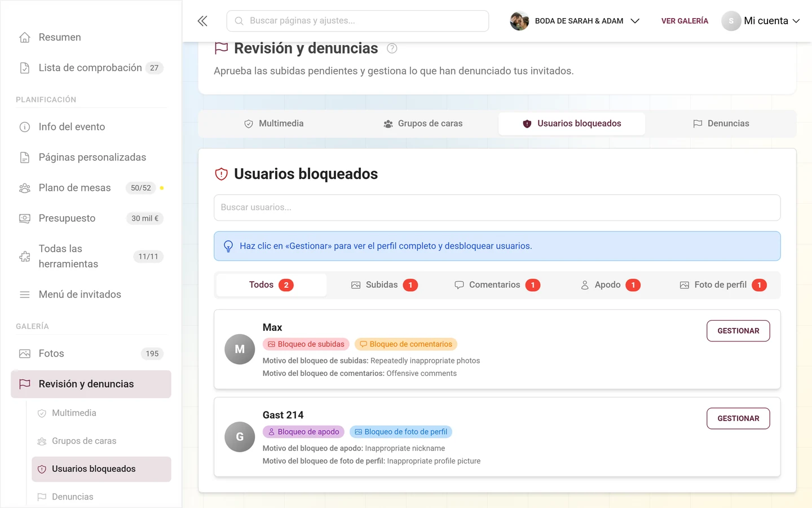Collapse the sidebar with the double chevron
This screenshot has height=508, width=812.
point(202,21)
